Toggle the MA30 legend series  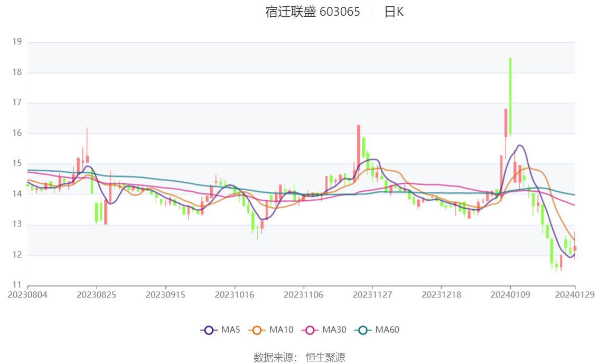click(324, 330)
